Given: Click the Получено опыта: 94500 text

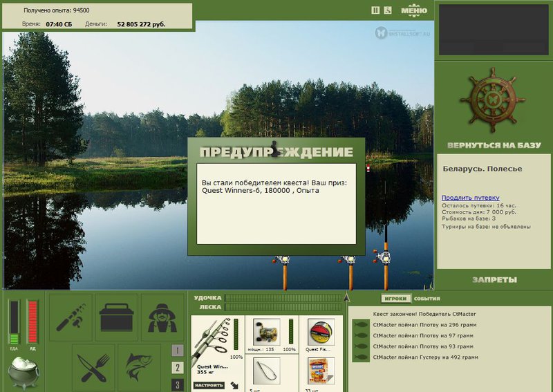Looking at the screenshot, I should coord(57,10).
